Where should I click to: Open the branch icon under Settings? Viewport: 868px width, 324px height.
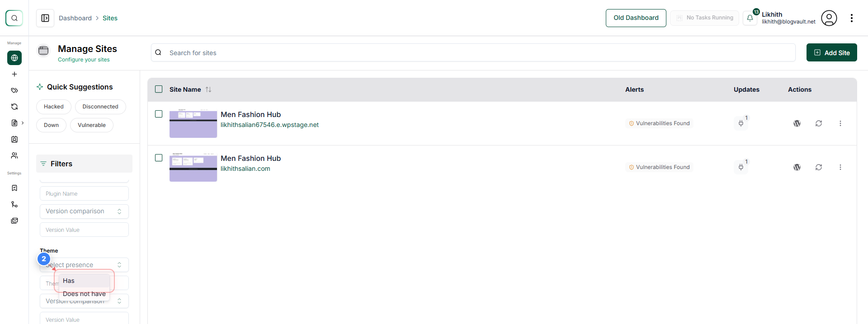[14, 204]
